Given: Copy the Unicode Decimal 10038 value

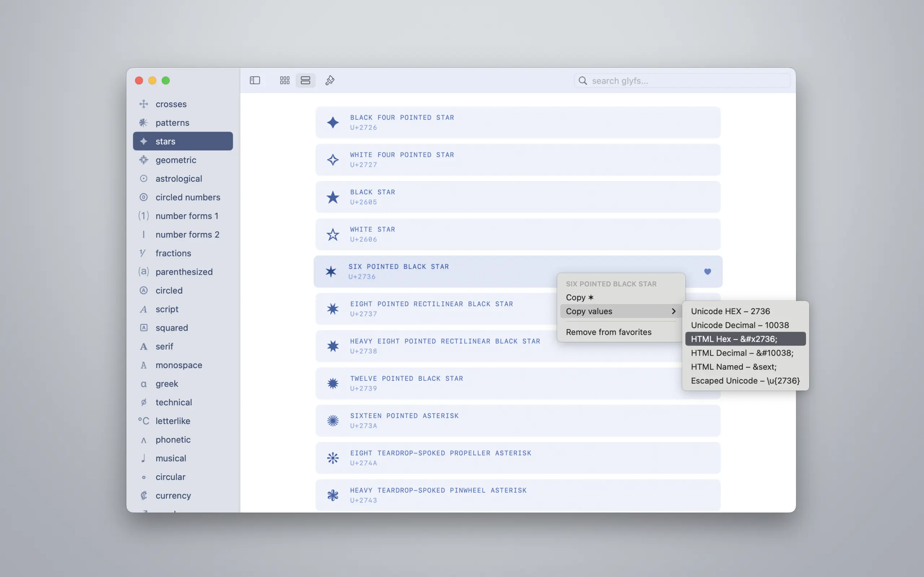Looking at the screenshot, I should (740, 325).
